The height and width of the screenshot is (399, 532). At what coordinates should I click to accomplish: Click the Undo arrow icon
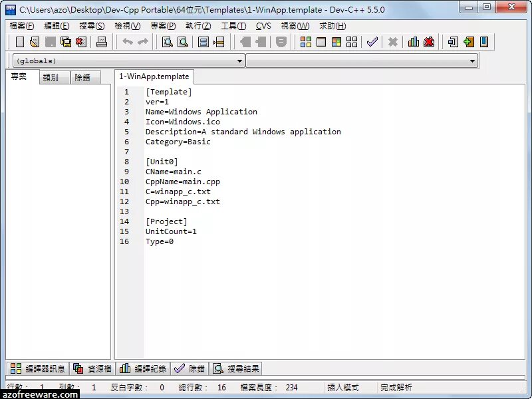coord(128,42)
